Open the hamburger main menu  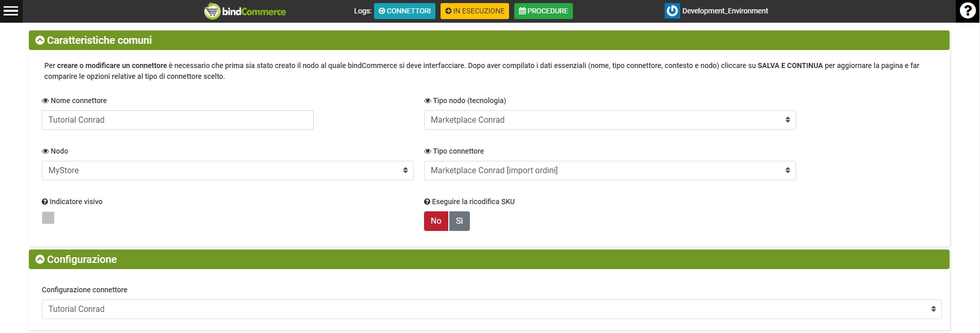pyautogui.click(x=11, y=11)
